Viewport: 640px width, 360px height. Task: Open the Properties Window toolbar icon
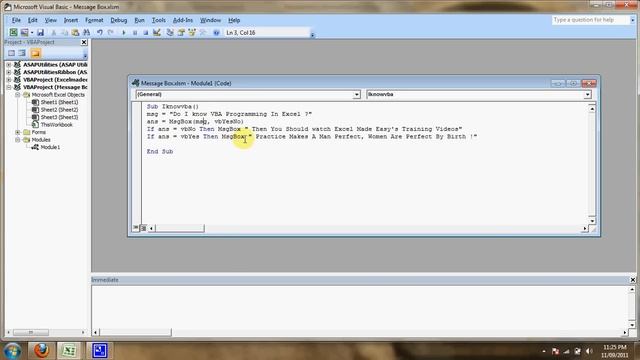click(x=181, y=32)
